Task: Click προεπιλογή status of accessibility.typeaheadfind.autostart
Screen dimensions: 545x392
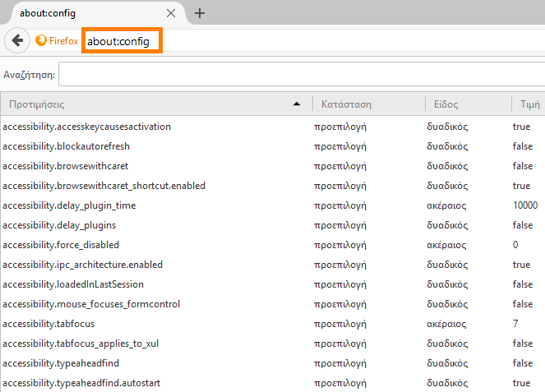Action: [340, 383]
